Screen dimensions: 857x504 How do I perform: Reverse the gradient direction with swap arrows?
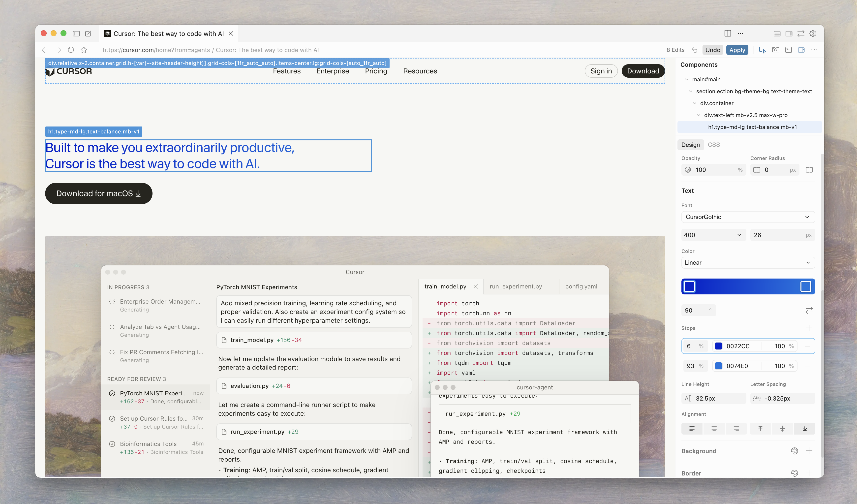pos(809,310)
